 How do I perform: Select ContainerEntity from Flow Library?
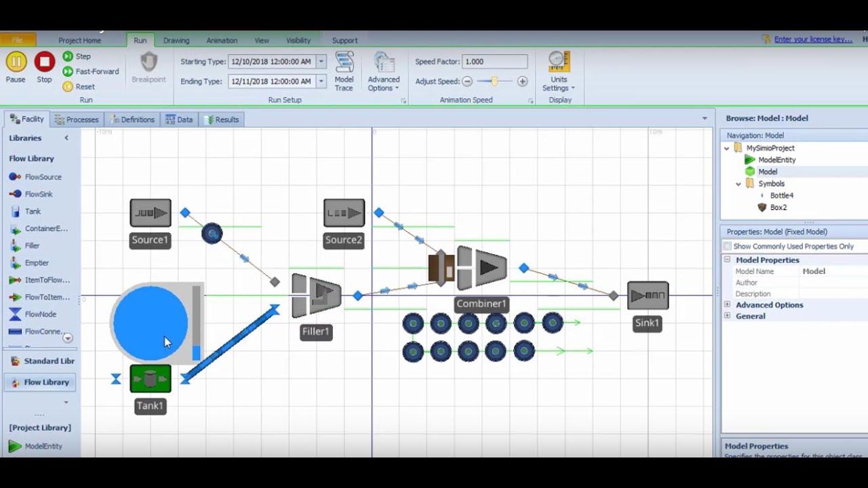coord(39,228)
